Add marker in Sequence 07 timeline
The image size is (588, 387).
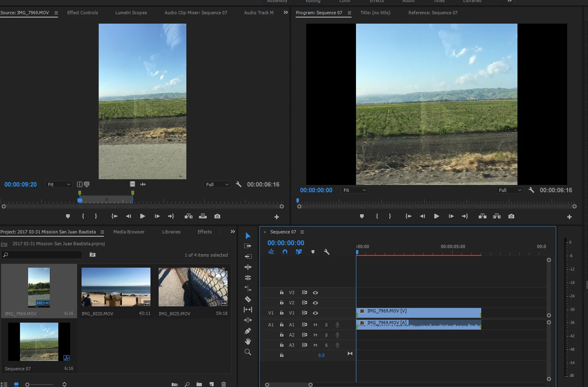[x=313, y=252]
